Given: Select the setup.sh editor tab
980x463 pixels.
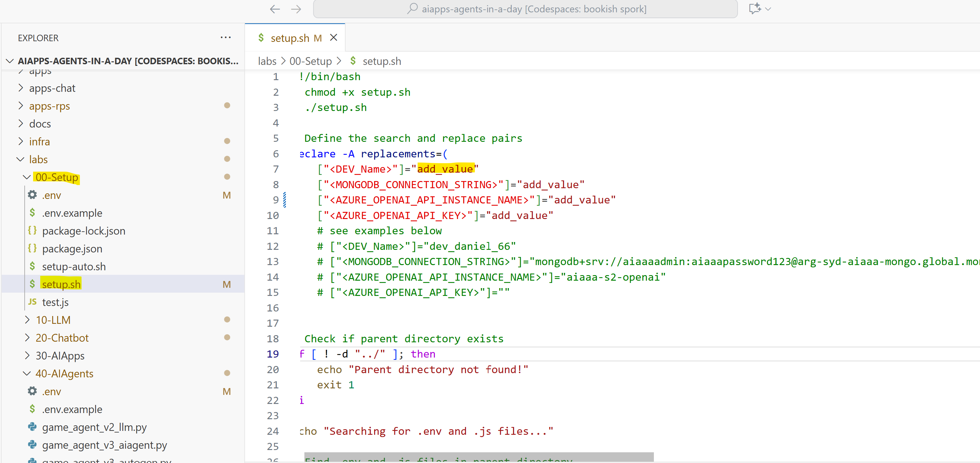Looking at the screenshot, I should 290,38.
